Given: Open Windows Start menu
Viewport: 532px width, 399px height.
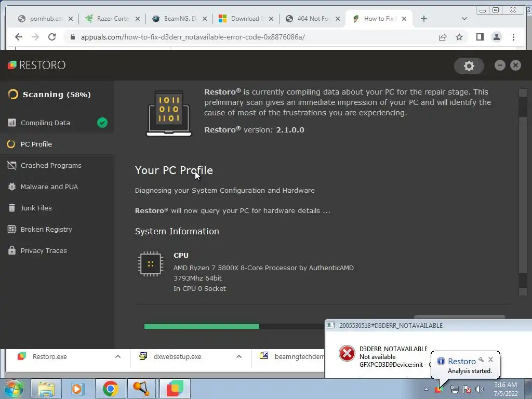Looking at the screenshot, I should pos(14,389).
